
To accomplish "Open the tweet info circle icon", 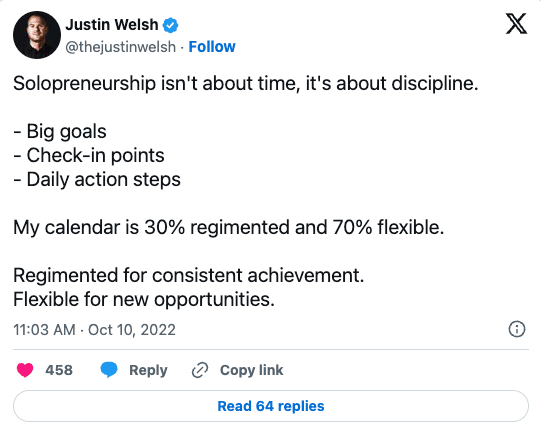I will (517, 329).
